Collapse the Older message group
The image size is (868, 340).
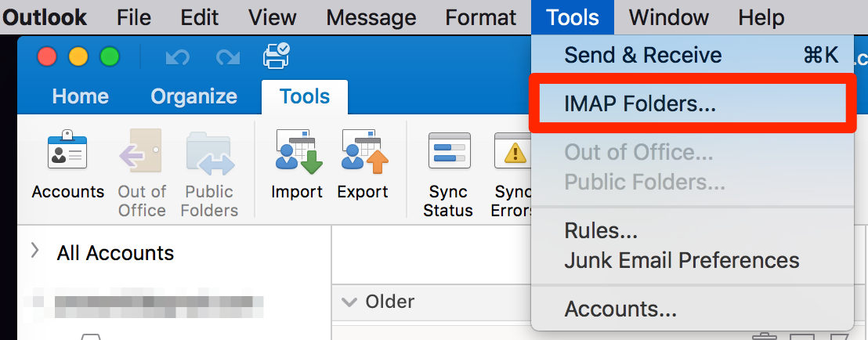coord(351,302)
